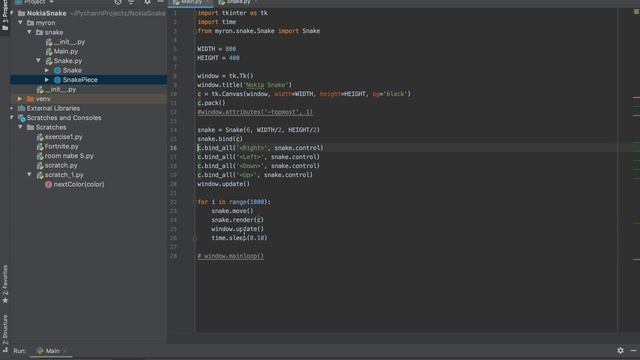
Task: Click the window.title('Nokia Snake') line
Action: (x=244, y=85)
